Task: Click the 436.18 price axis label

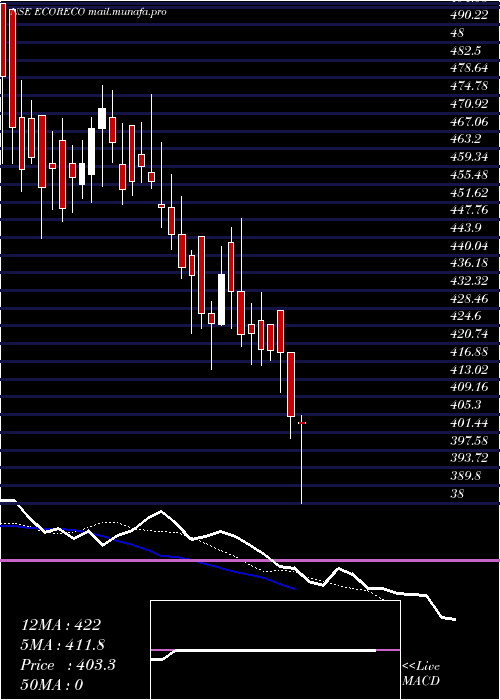Action: pos(469,263)
